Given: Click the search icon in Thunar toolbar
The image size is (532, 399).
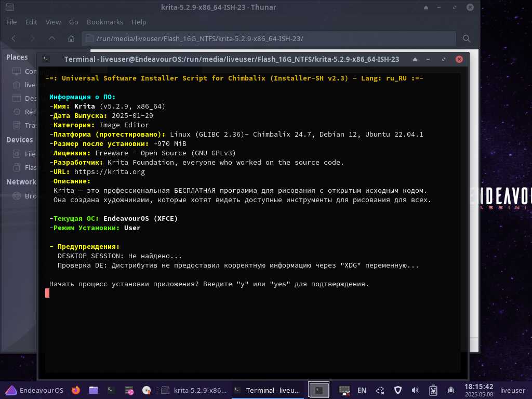Looking at the screenshot, I should tap(467, 38).
